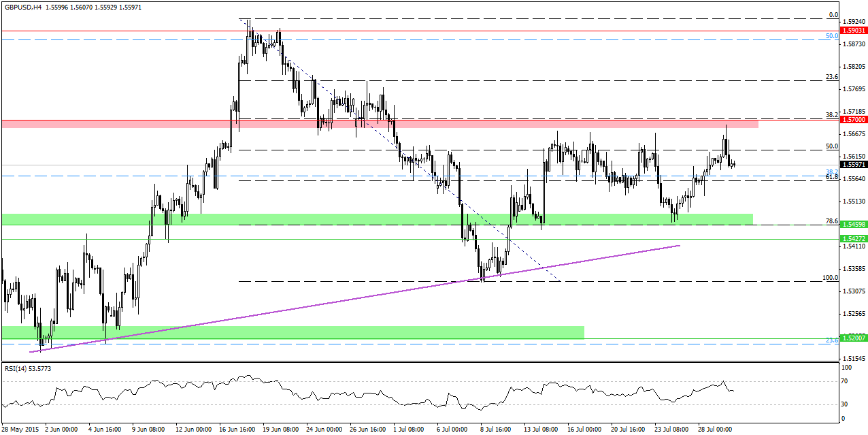Click the blue 50.0 Fibonacci label
Viewport: 868px width, 435px height.
(831, 35)
